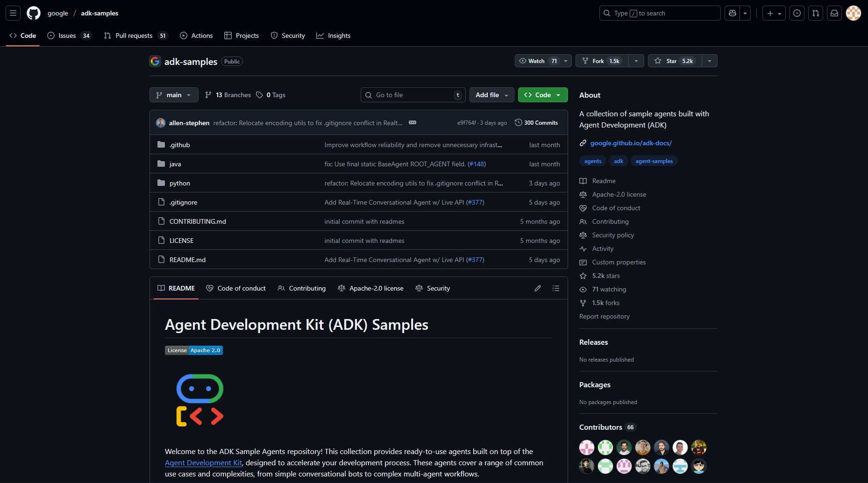Watch the repository notifications
This screenshot has height=483, width=868.
pyautogui.click(x=536, y=61)
